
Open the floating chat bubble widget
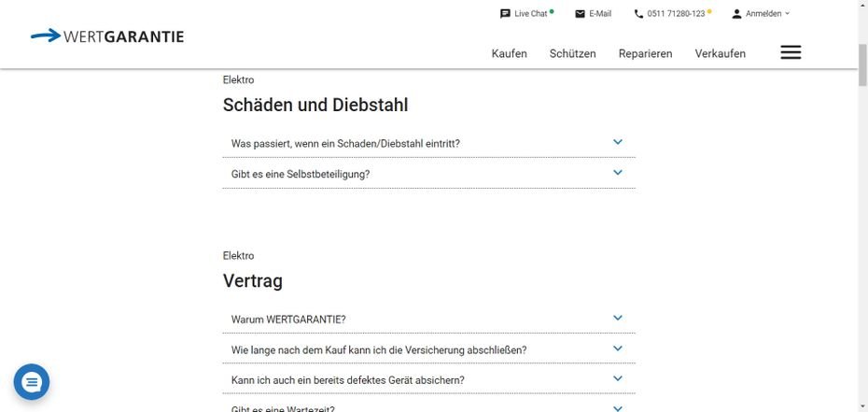pyautogui.click(x=32, y=381)
